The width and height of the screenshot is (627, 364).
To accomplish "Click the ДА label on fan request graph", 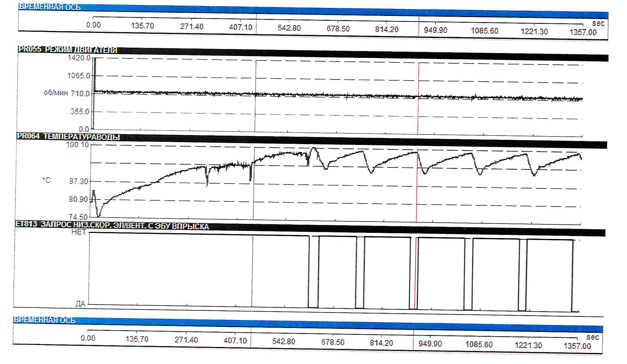I will click(80, 304).
